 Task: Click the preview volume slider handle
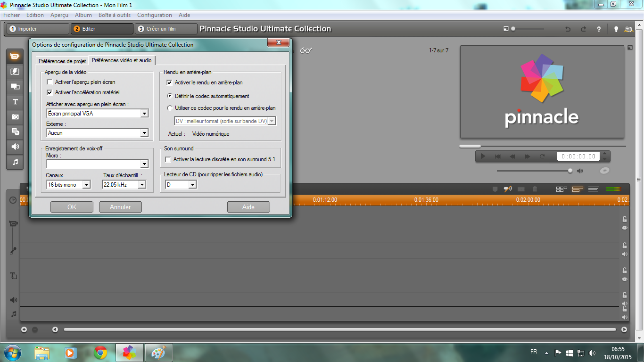point(570,171)
